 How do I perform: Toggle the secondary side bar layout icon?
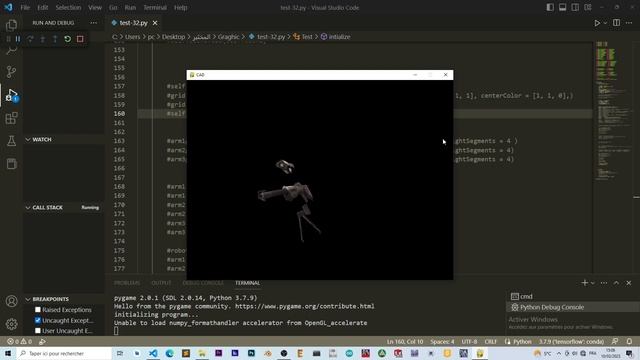(575, 7)
